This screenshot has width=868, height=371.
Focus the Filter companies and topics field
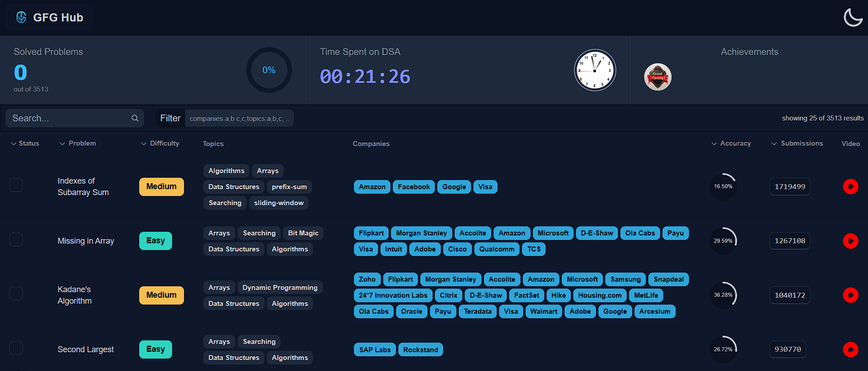click(x=239, y=119)
